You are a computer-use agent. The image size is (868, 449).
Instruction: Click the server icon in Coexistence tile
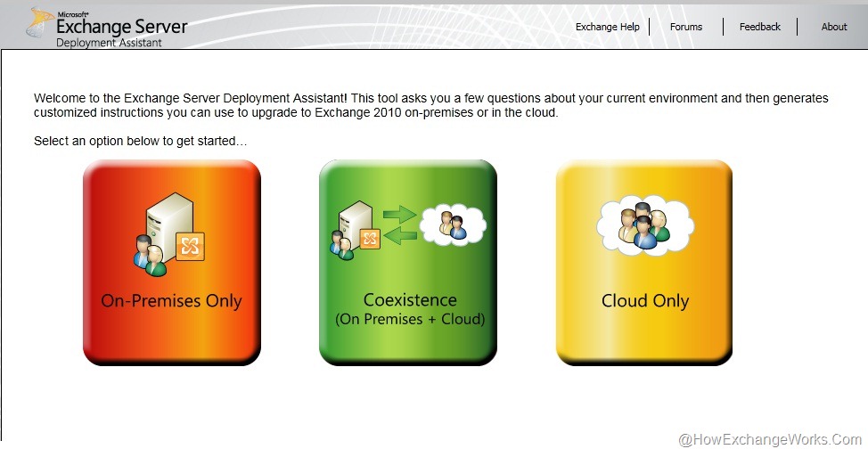tap(355, 231)
